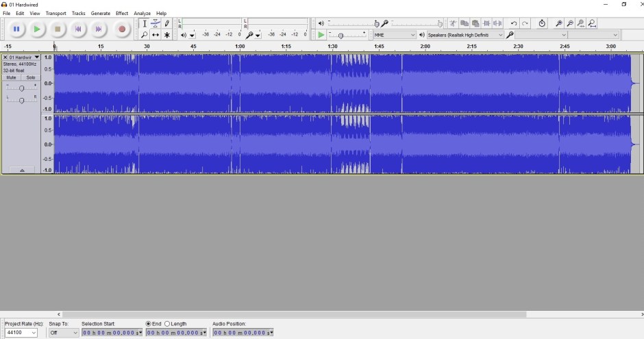Solo the 01 Hardwired track
This screenshot has height=339, width=644.
click(30, 77)
